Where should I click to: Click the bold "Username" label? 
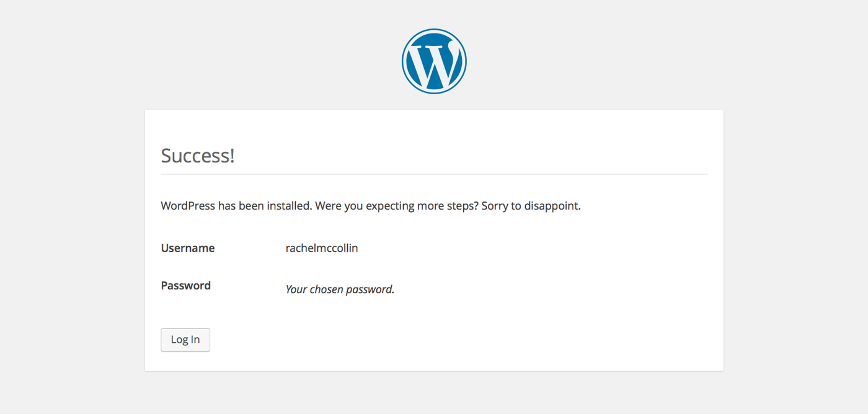187,248
